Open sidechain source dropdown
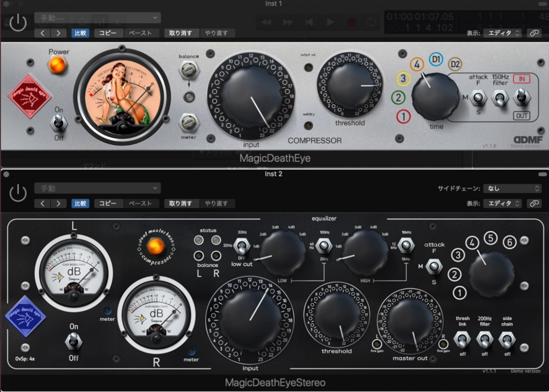 [x=513, y=189]
